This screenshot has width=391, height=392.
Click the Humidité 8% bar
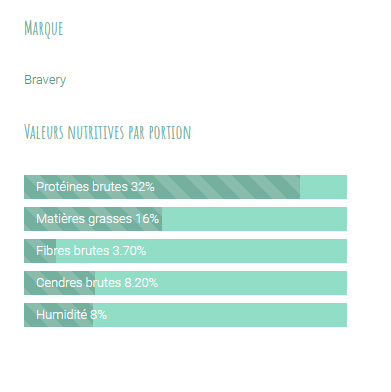click(x=185, y=315)
